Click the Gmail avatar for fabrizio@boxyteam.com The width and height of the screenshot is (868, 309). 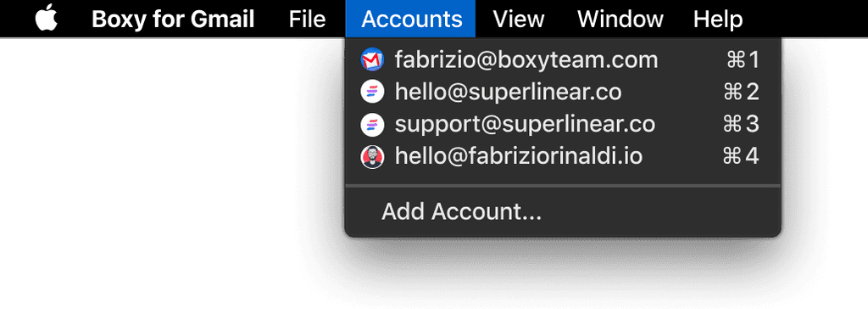coord(372,59)
